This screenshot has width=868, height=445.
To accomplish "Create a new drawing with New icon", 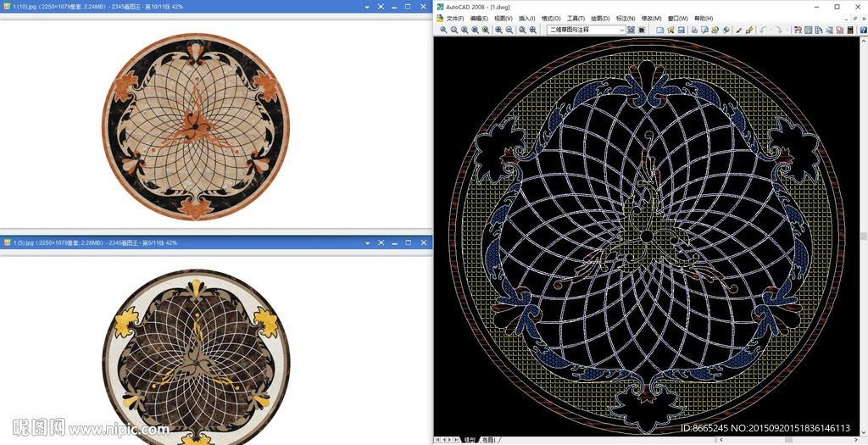I will coord(659,30).
